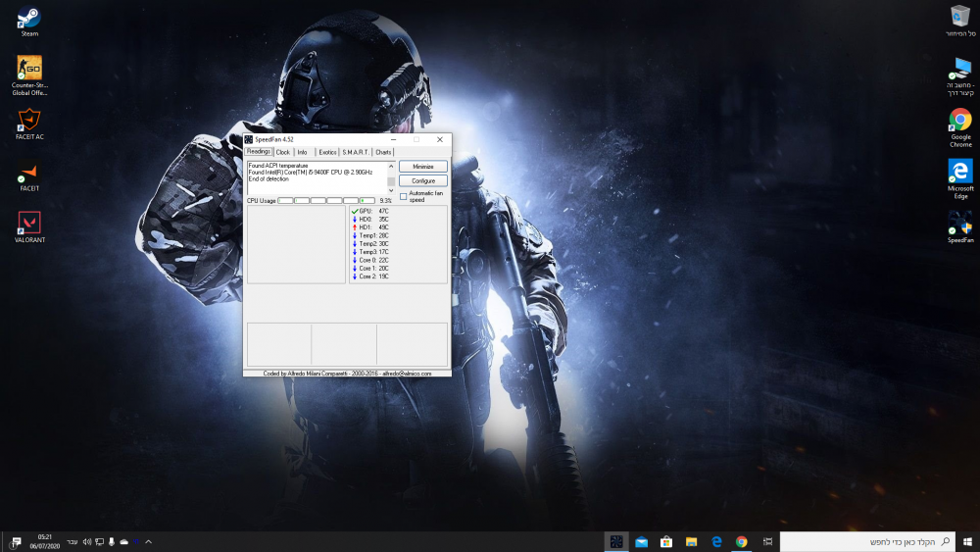
Task: Click the red up arrow next to HD1
Action: [x=355, y=227]
